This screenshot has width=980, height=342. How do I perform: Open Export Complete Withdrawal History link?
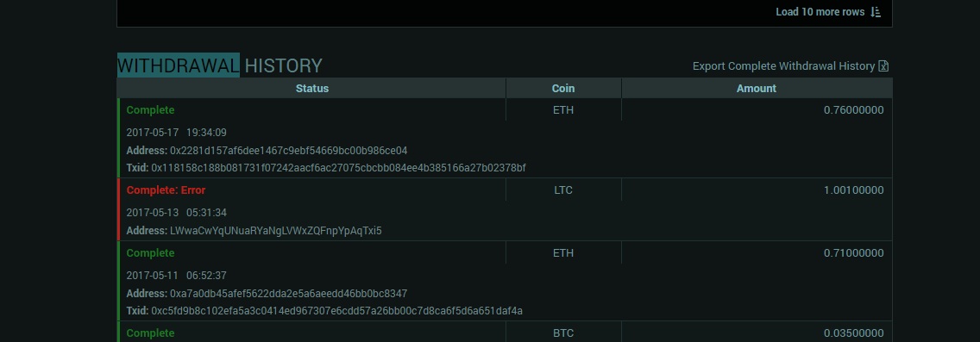783,66
